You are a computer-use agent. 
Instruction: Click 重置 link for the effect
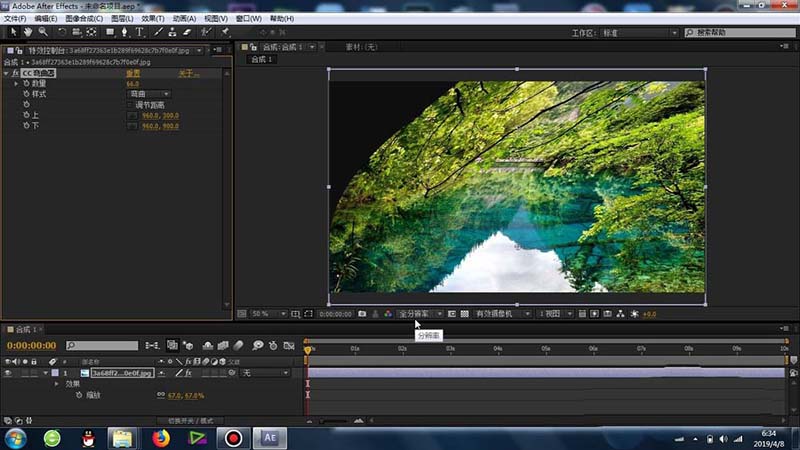click(132, 74)
